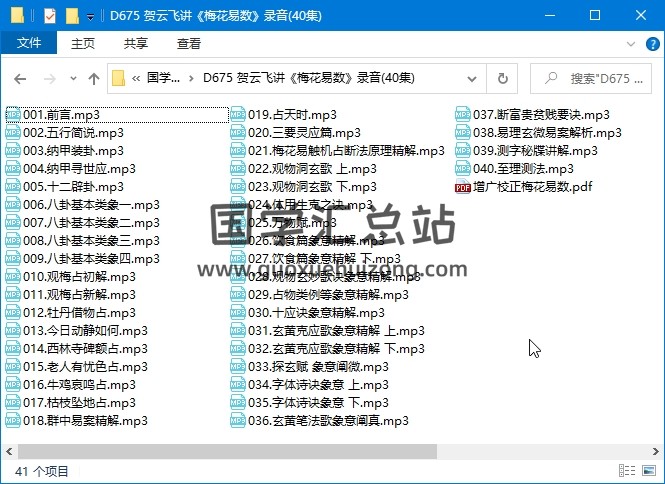Expand hidden path chevrons in address bar
The image size is (665, 484).
point(136,78)
